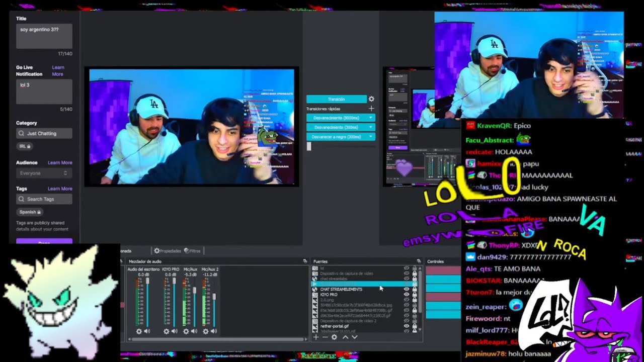The width and height of the screenshot is (644, 362).
Task: Show 2.0.png source via eye icon
Action: [x=407, y=300]
